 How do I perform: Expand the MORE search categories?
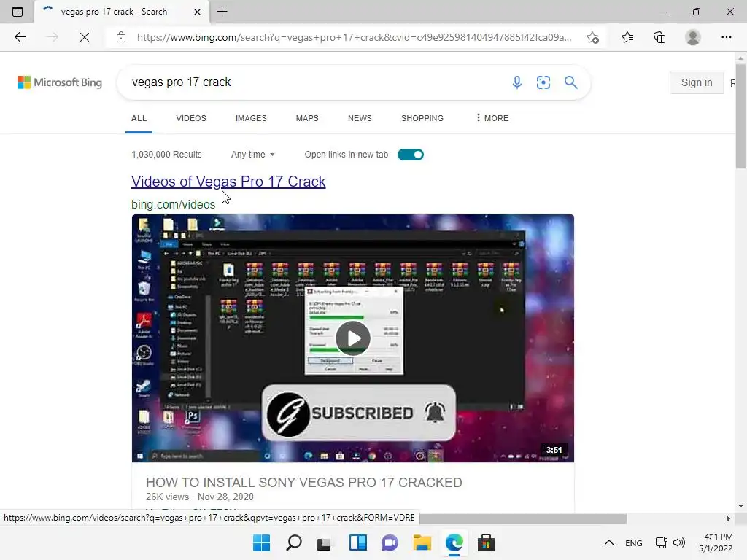[x=492, y=118]
